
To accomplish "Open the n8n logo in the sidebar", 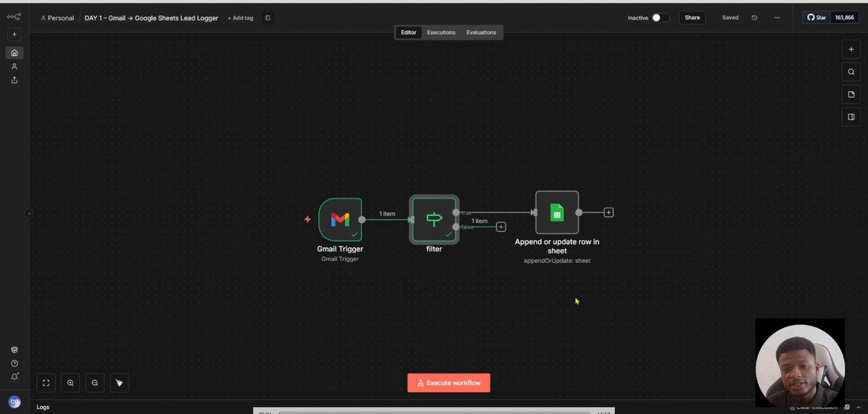I will tap(14, 17).
